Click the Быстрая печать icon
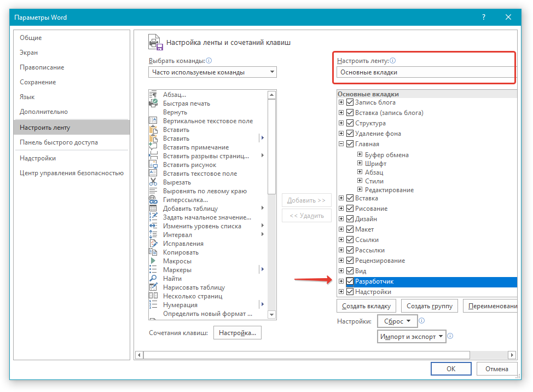This screenshot has height=392, width=533. tap(153, 103)
